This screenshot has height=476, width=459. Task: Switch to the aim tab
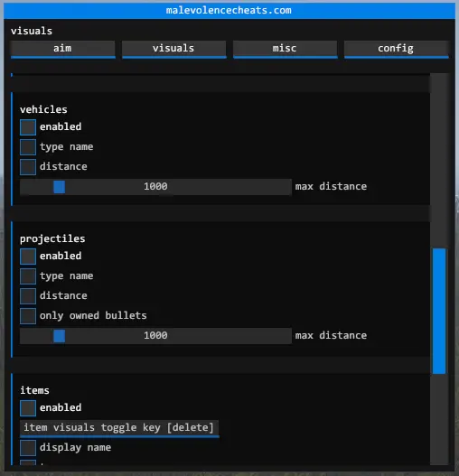coord(63,49)
